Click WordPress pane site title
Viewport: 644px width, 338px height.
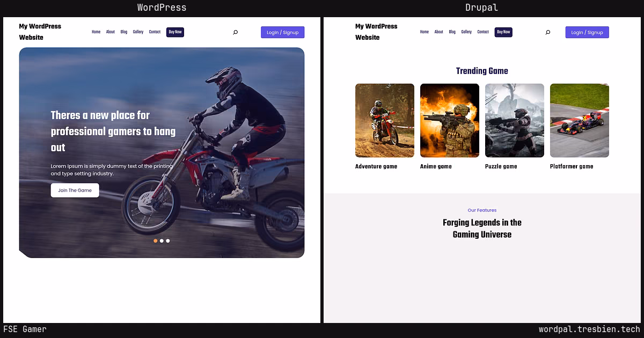click(40, 32)
